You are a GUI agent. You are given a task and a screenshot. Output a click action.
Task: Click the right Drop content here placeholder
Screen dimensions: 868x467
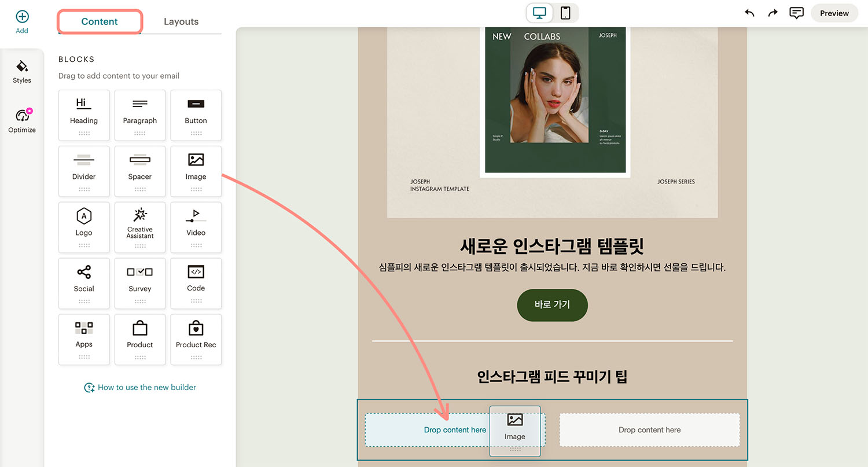pos(649,430)
